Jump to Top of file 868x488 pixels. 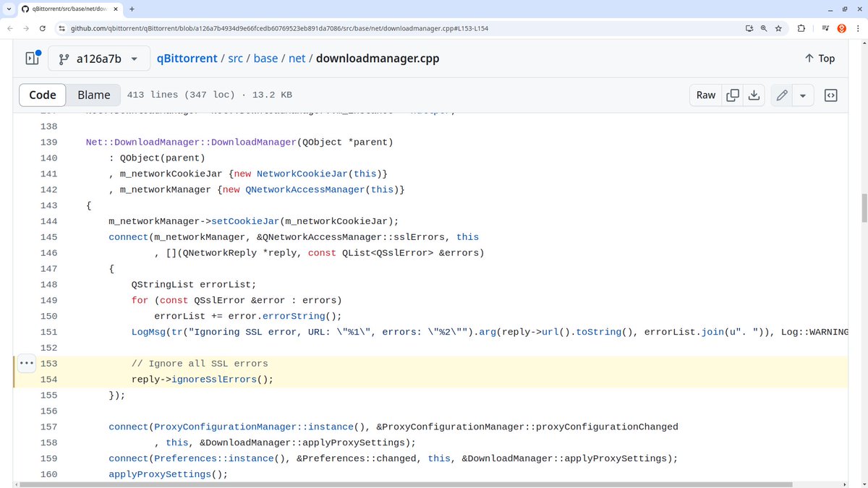tap(820, 59)
